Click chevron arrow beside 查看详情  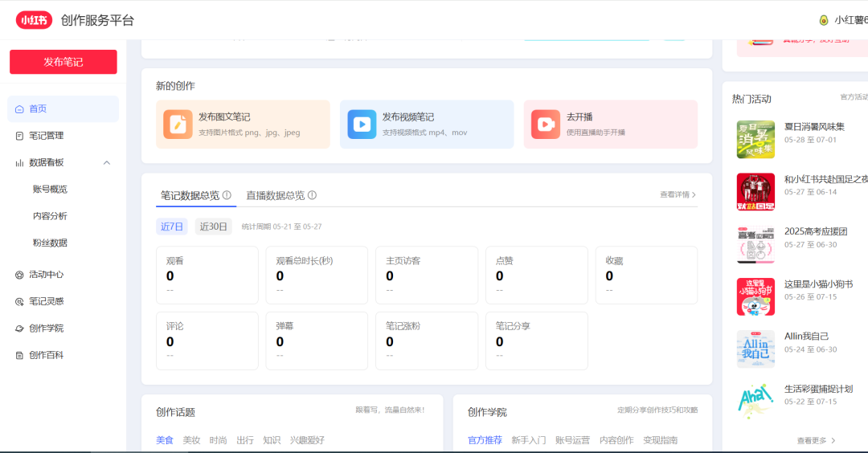click(x=694, y=194)
